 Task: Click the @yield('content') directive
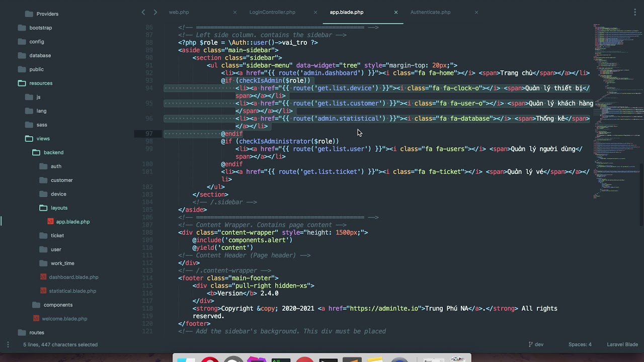222,247
